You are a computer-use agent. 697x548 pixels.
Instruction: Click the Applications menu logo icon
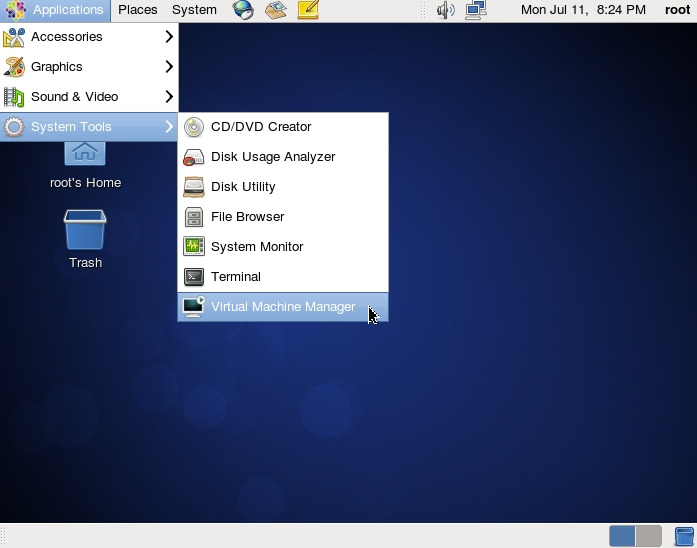pos(15,10)
